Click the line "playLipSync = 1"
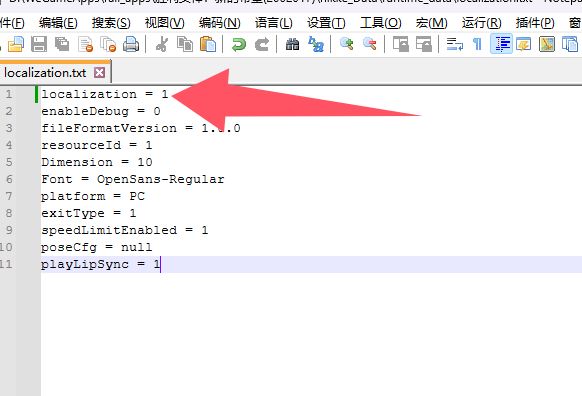The image size is (582, 396). [x=101, y=264]
